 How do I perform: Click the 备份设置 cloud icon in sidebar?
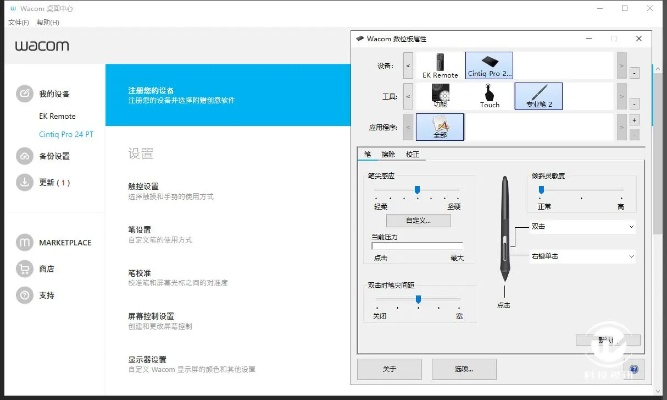point(25,156)
